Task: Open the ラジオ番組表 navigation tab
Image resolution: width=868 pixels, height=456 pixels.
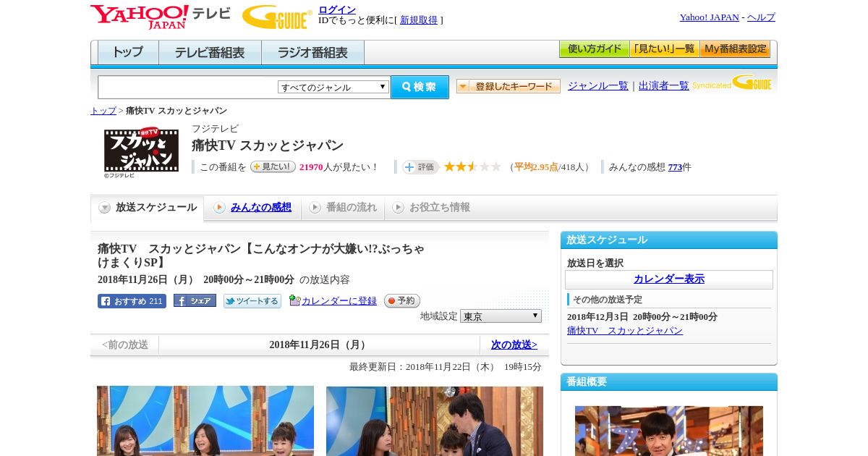Action: click(x=312, y=52)
